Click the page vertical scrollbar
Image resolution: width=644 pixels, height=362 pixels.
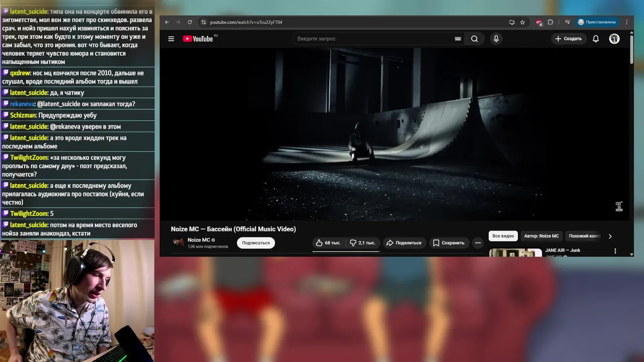(631, 49)
